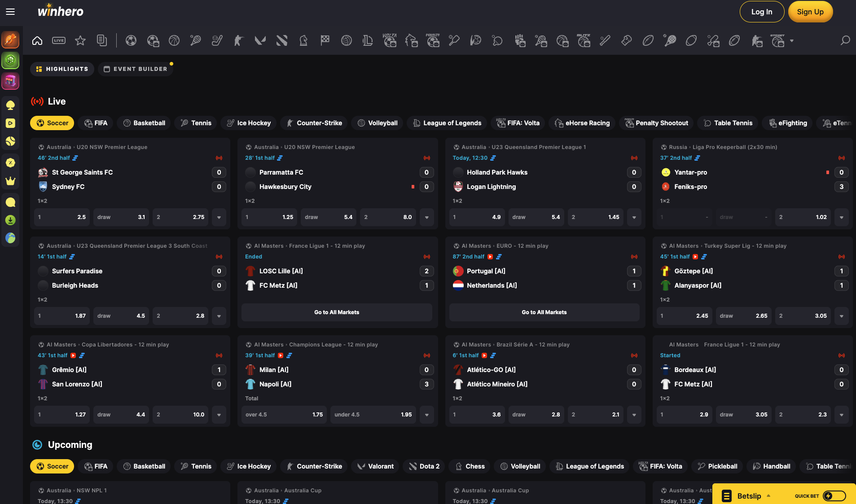
Task: Expand markets for Holland Park Hawks match
Action: 634,217
